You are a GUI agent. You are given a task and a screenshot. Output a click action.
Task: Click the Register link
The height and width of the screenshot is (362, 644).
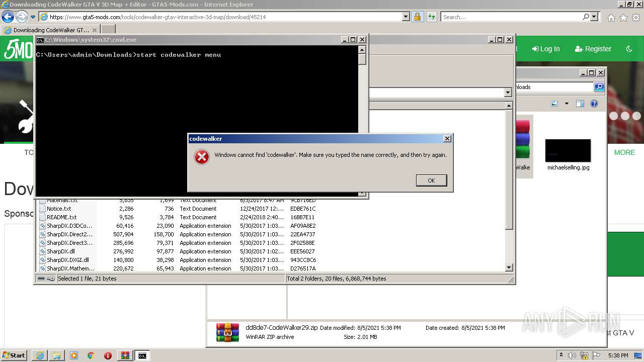click(x=593, y=49)
